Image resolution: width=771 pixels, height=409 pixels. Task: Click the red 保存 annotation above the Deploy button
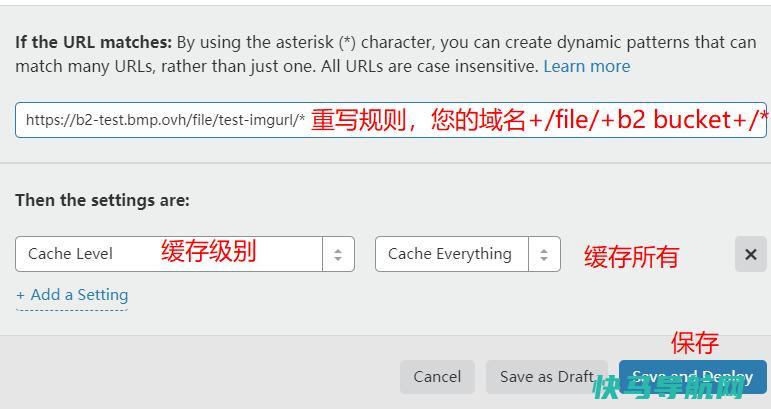pyautogui.click(x=695, y=343)
